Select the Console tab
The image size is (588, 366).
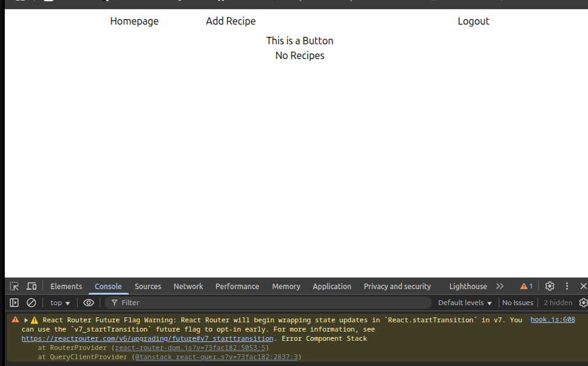(x=108, y=286)
